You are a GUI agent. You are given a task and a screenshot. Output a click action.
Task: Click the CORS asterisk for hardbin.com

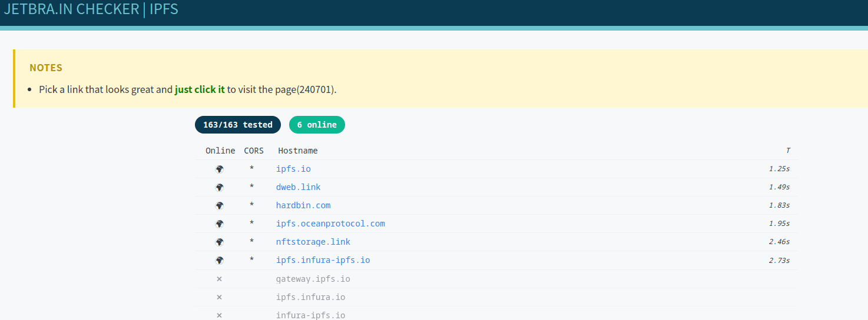click(x=251, y=205)
